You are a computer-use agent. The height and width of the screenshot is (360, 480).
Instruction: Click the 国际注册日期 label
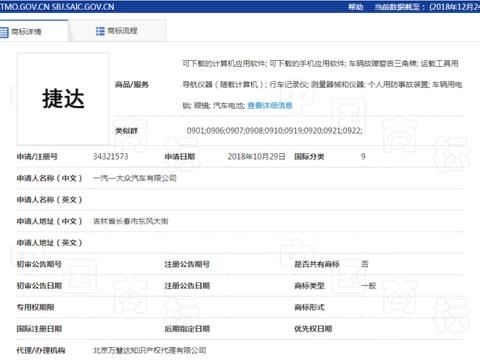pos(39,329)
